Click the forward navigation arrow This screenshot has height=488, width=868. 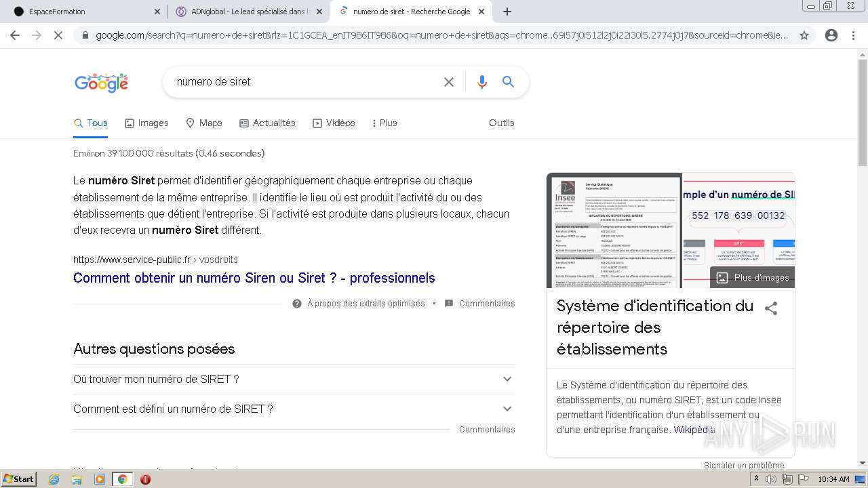click(37, 35)
